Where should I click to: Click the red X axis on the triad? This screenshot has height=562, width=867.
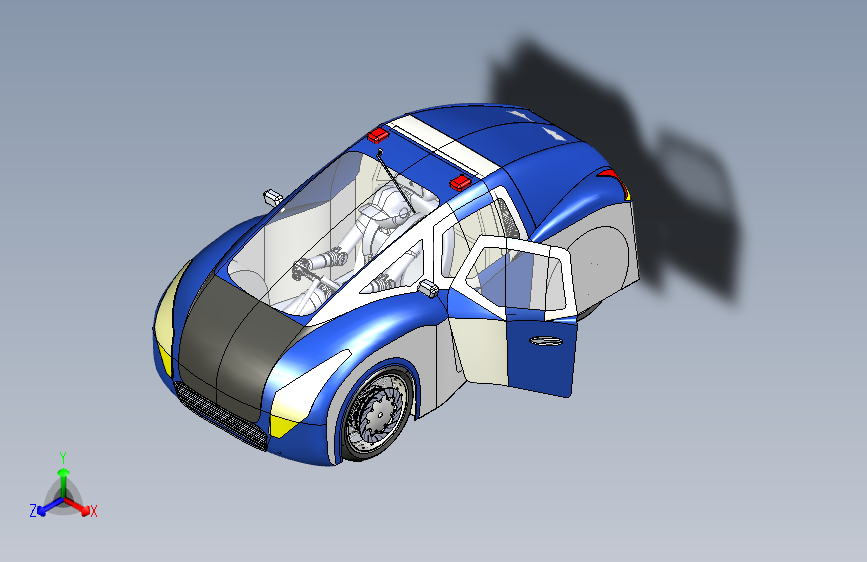tap(78, 506)
